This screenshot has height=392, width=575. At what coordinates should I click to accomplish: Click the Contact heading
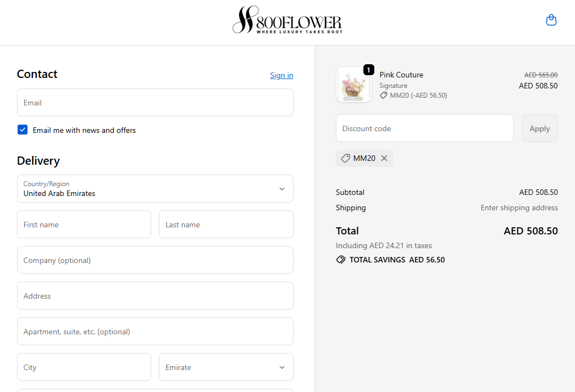(x=37, y=74)
